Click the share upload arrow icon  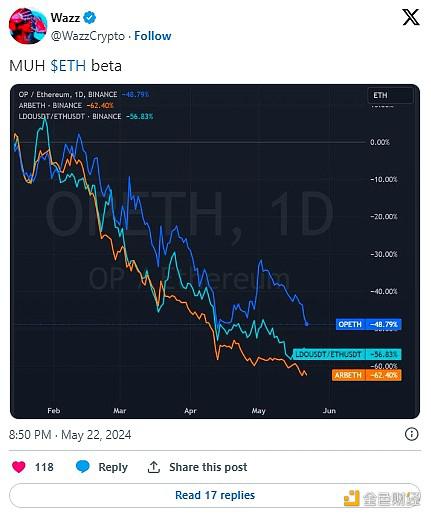point(154,467)
